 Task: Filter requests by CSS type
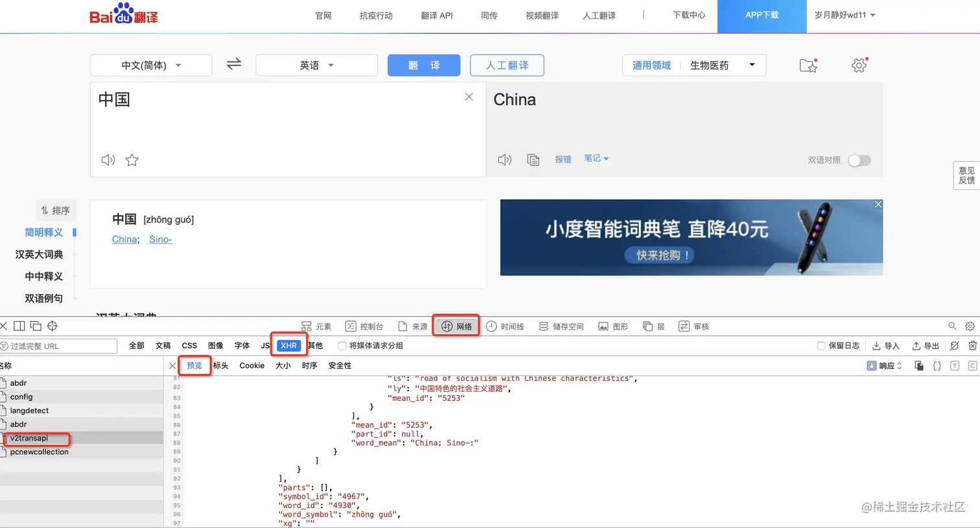[x=189, y=346]
